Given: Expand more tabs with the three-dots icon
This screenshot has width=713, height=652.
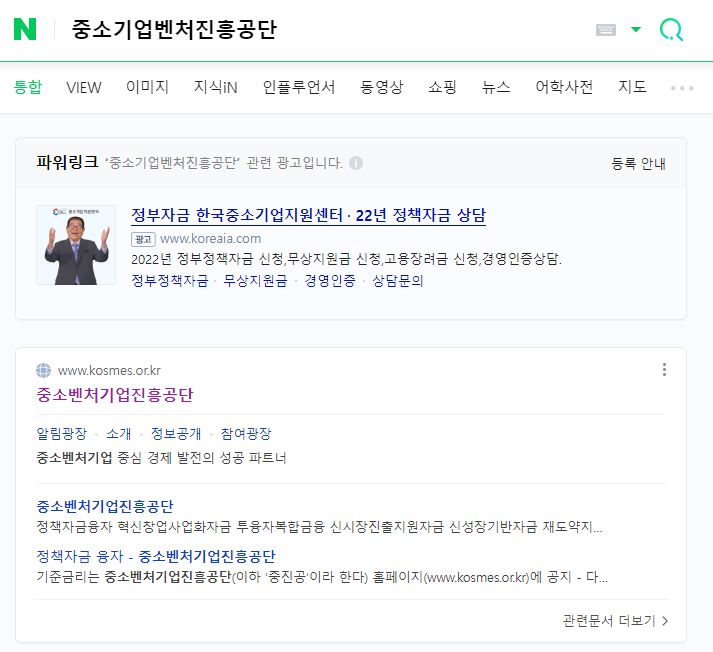Looking at the screenshot, I should click(x=682, y=88).
